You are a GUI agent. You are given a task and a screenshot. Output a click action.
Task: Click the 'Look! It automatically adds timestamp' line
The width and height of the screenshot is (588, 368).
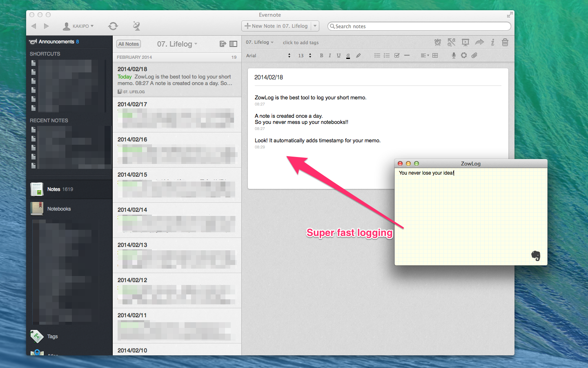click(318, 141)
